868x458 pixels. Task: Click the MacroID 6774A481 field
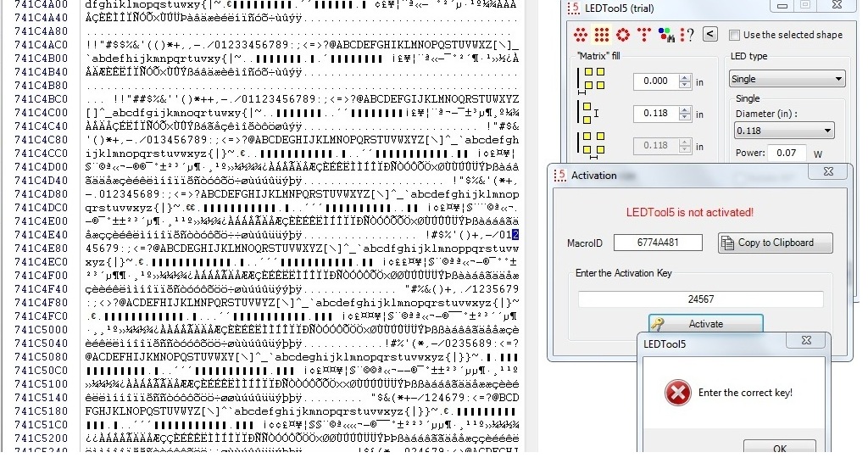pyautogui.click(x=658, y=243)
